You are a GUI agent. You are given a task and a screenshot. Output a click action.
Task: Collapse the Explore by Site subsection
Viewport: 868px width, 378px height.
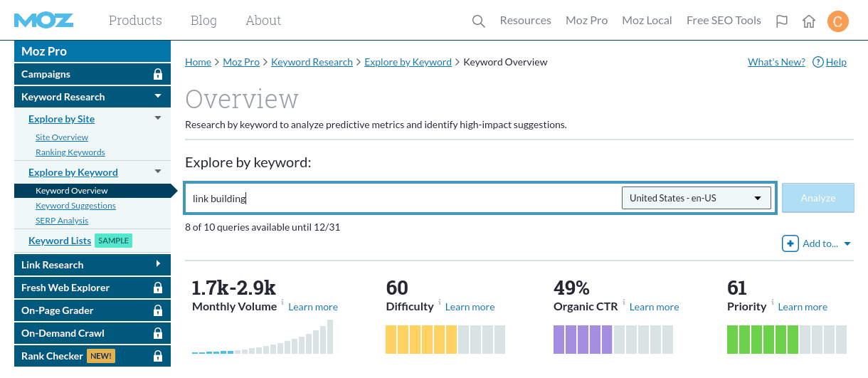[158, 118]
